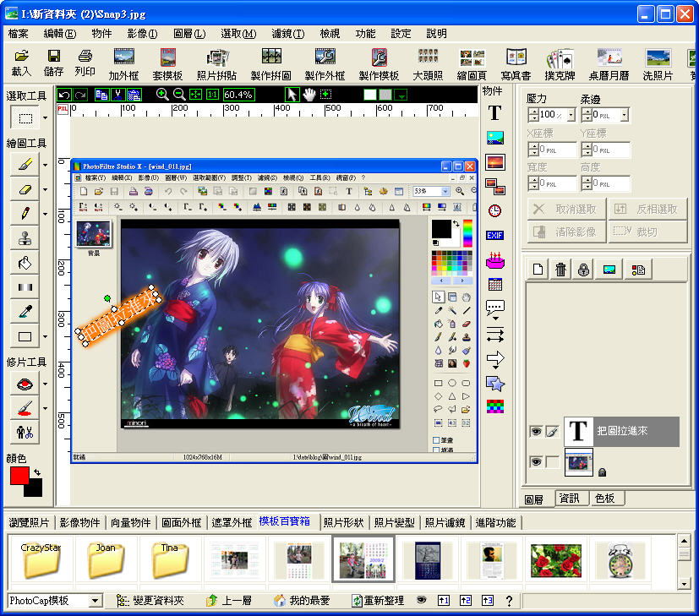Open the 照片濾鏡 tab

pos(445,522)
